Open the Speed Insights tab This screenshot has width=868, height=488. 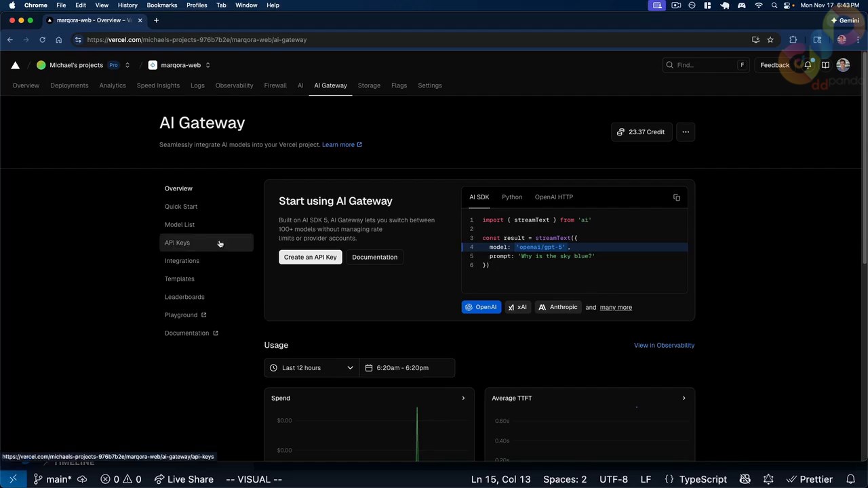coord(158,85)
